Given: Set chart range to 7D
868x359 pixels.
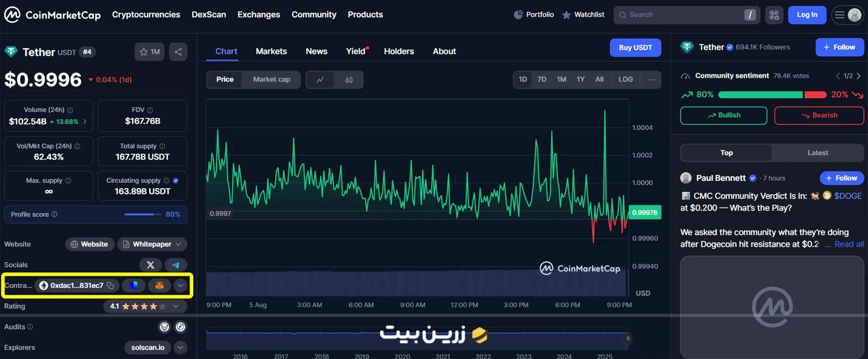Looking at the screenshot, I should tap(542, 80).
